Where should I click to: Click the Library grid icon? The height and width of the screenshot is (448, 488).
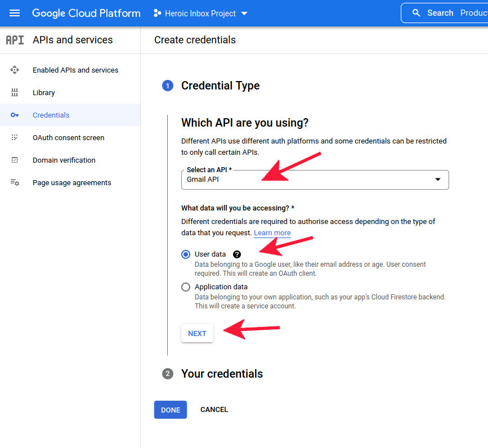pyautogui.click(x=15, y=92)
